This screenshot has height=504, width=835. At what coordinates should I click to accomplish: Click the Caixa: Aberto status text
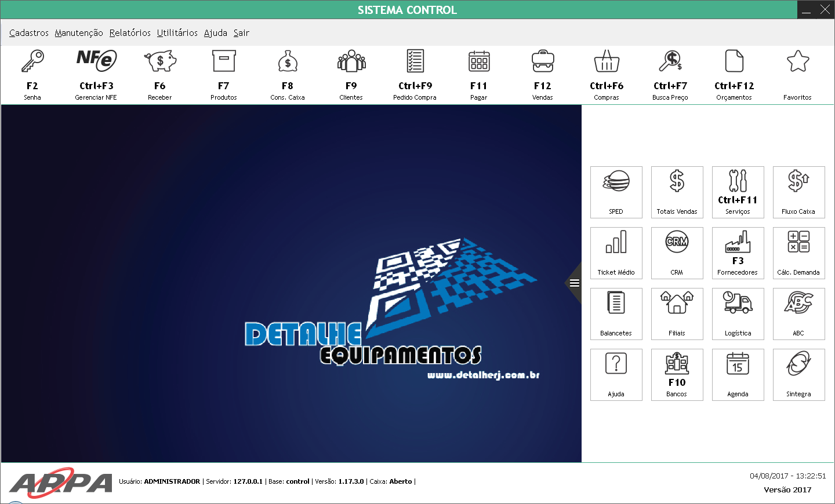[391, 481]
